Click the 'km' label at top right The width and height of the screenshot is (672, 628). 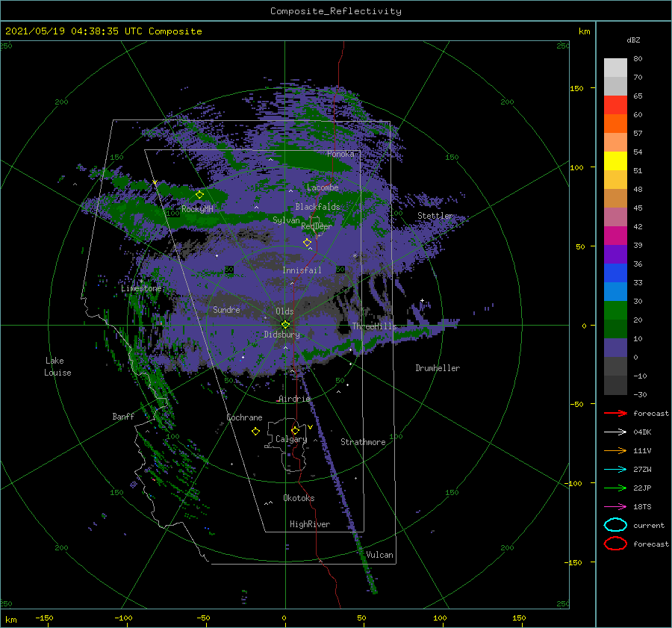(584, 31)
